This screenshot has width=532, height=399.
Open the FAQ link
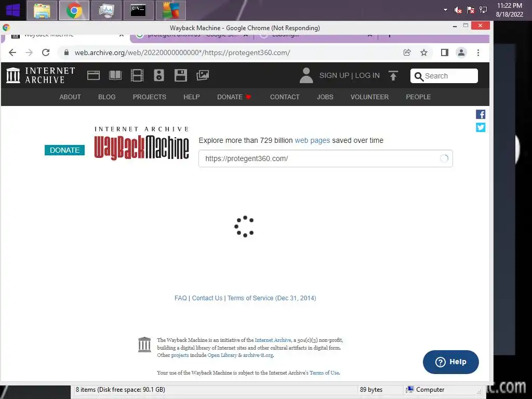180,298
